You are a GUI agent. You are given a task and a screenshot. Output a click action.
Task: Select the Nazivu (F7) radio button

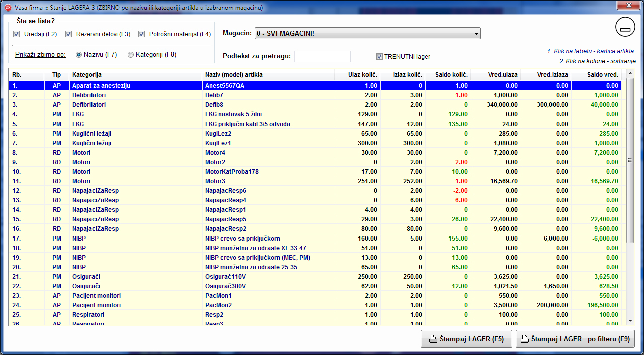[79, 55]
